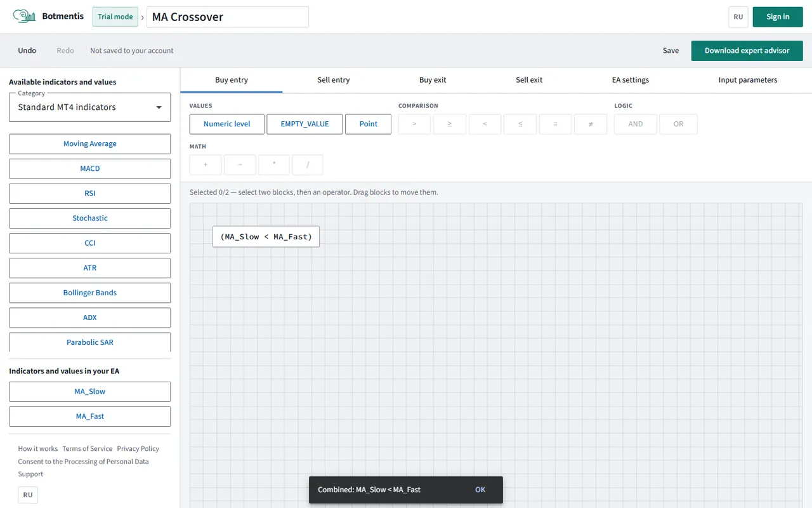
Task: Choose the divide math operator
Action: click(x=308, y=164)
